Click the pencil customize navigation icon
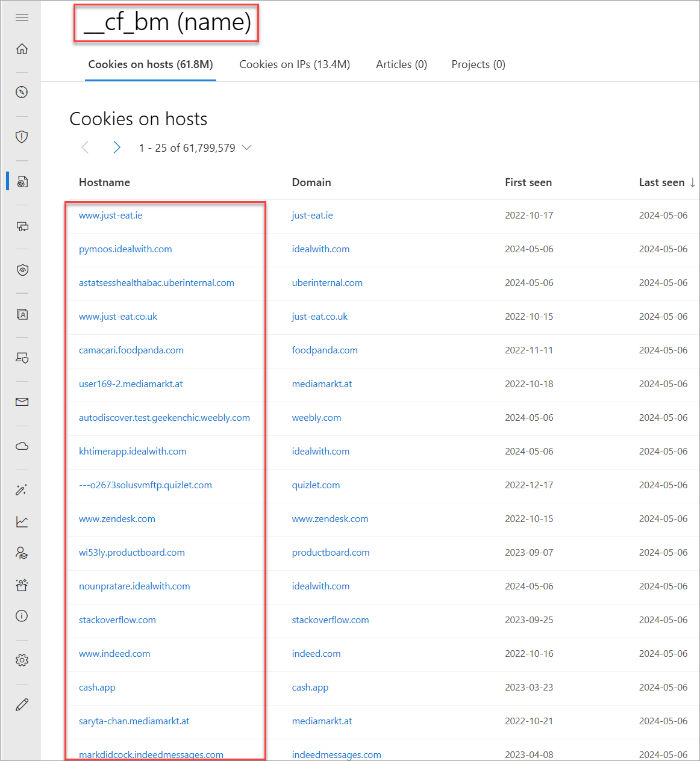The image size is (700, 761). 22,704
